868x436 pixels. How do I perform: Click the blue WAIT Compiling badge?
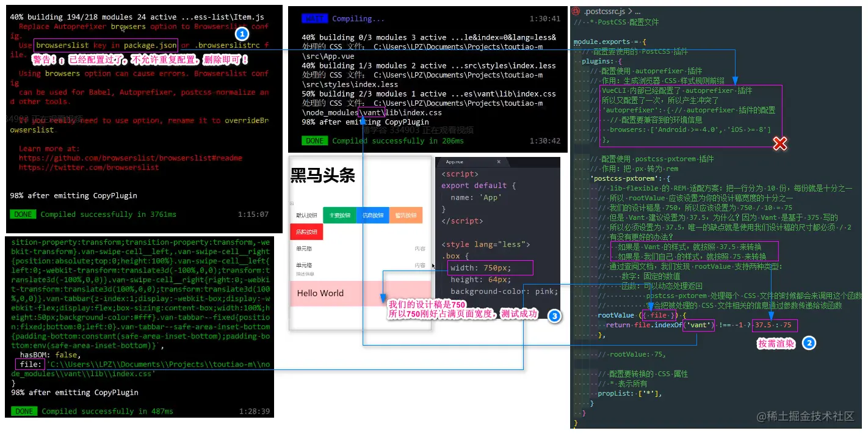click(x=314, y=19)
